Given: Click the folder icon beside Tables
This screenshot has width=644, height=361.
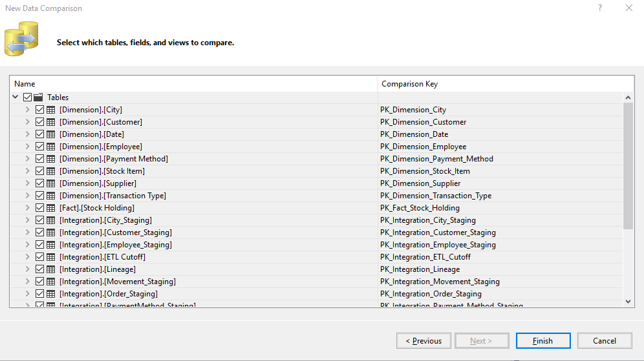Looking at the screenshot, I should (38, 98).
